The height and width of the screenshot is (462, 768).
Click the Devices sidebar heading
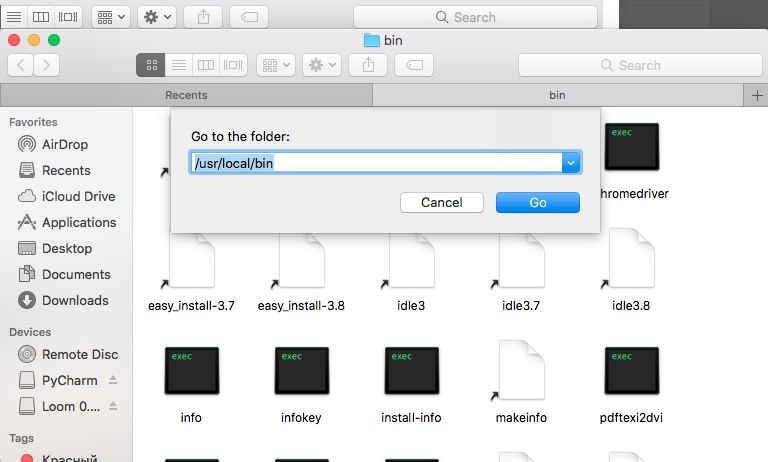30,332
